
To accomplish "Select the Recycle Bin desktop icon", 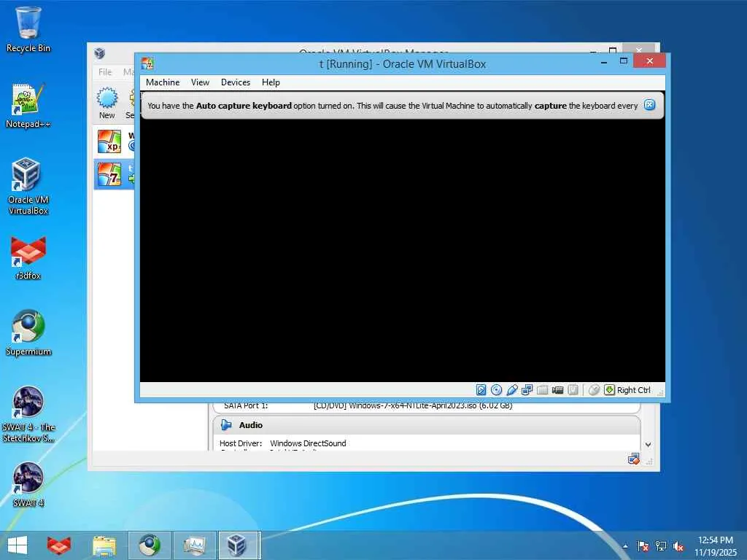I will coord(28,29).
